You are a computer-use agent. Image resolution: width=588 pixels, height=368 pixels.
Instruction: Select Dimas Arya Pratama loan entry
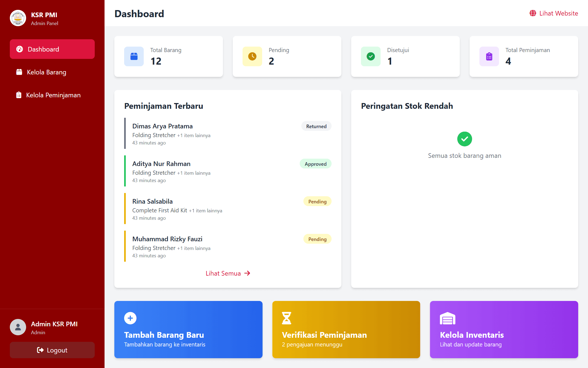(x=228, y=133)
